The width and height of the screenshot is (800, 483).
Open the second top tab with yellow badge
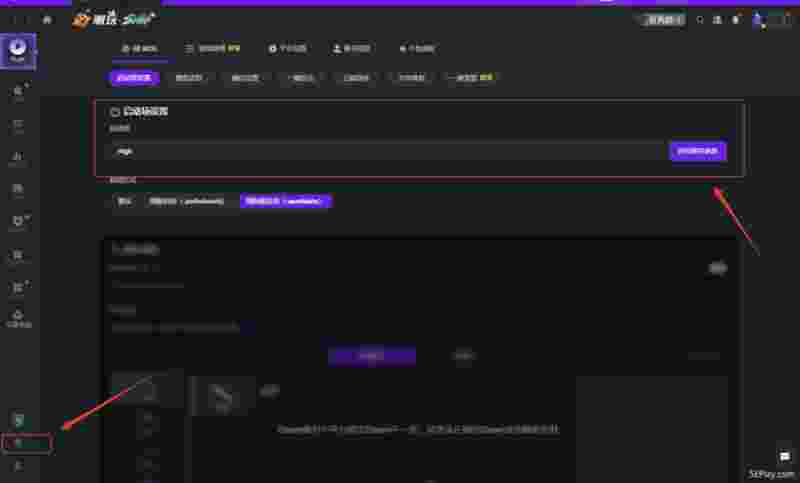point(213,47)
